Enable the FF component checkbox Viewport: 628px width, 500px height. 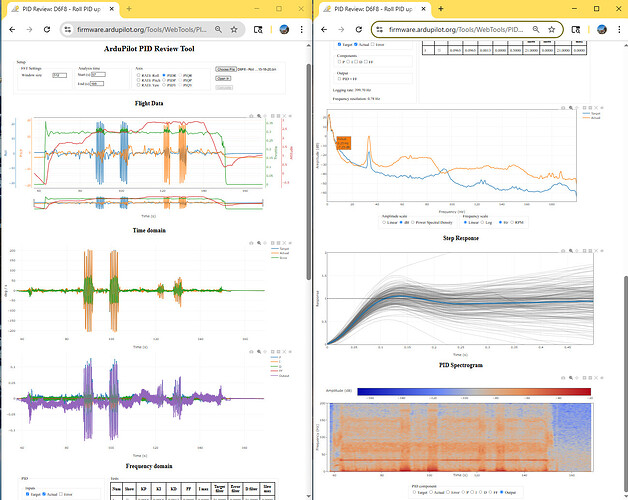366,62
